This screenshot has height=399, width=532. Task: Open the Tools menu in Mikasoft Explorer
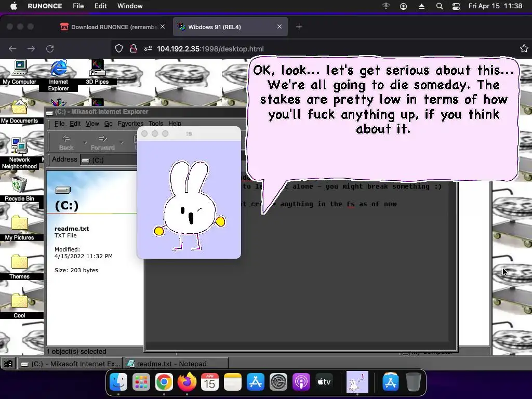(x=156, y=124)
